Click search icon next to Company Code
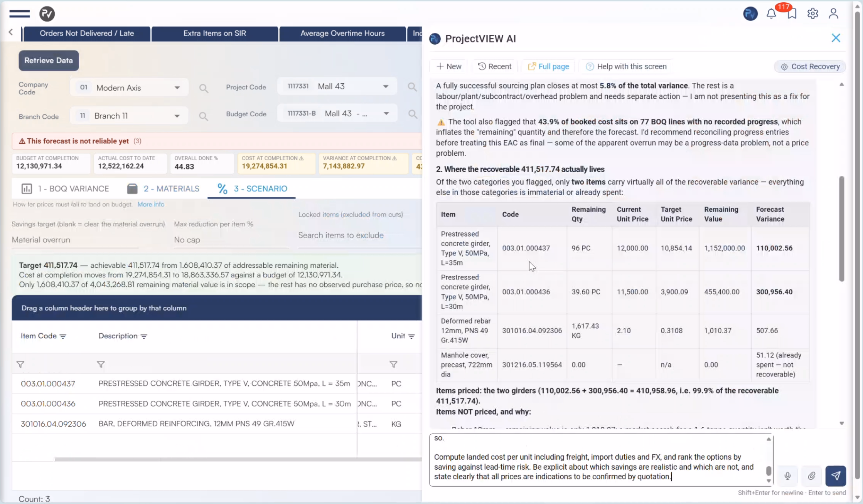The image size is (863, 504). [x=204, y=89]
